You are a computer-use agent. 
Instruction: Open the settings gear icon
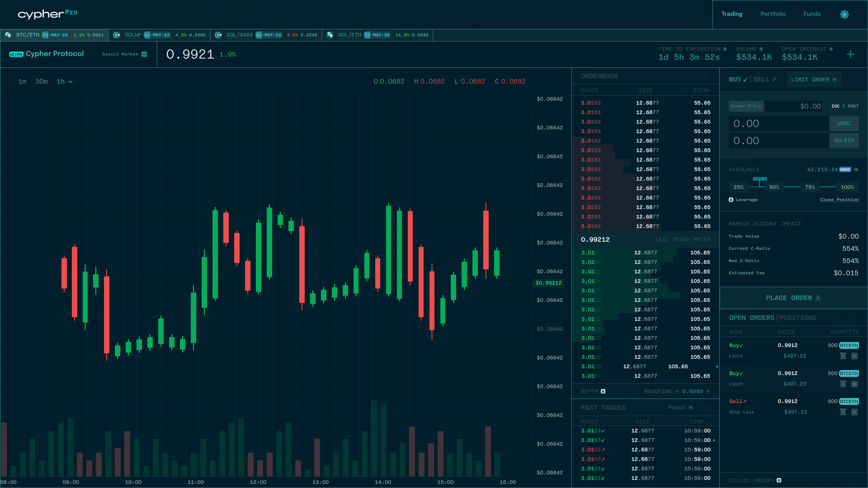[844, 14]
